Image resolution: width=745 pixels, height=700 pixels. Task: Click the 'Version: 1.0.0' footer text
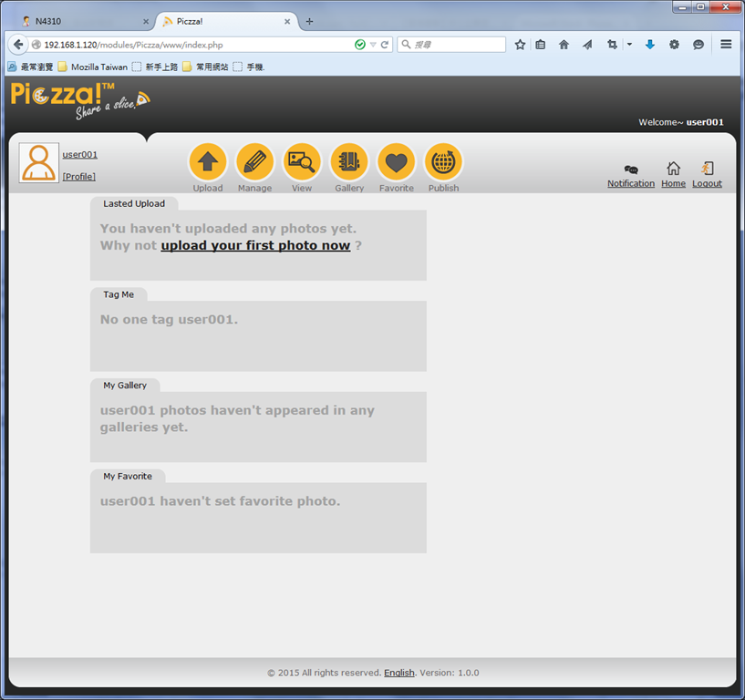[449, 673]
